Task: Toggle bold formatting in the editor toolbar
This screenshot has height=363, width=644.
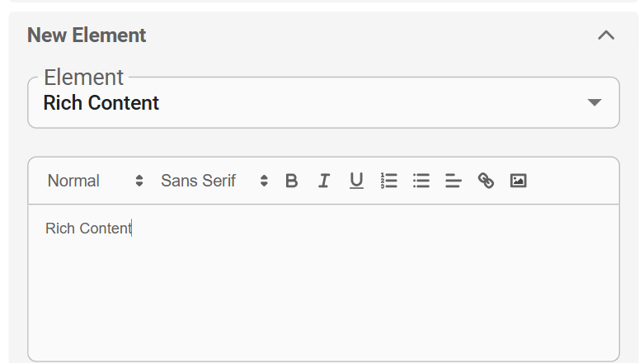Action: coord(291,181)
